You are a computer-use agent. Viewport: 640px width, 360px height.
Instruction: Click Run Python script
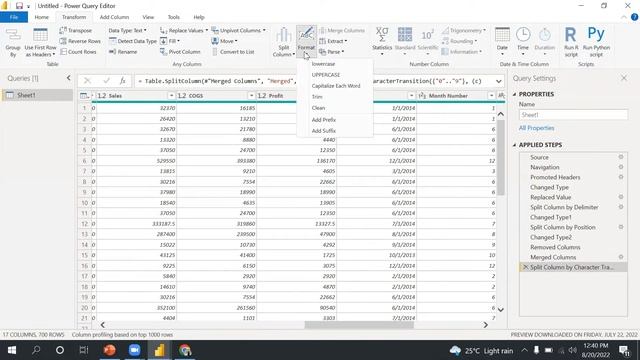596,42
